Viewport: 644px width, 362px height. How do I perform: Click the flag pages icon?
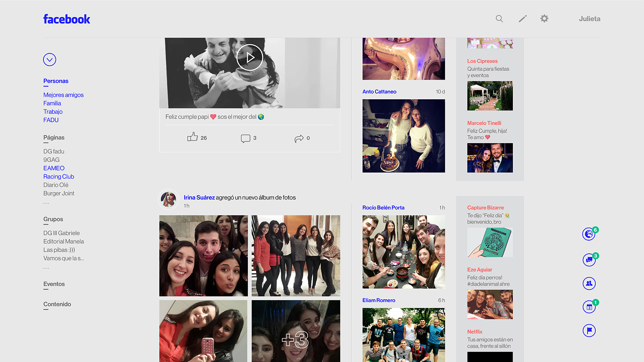(589, 331)
